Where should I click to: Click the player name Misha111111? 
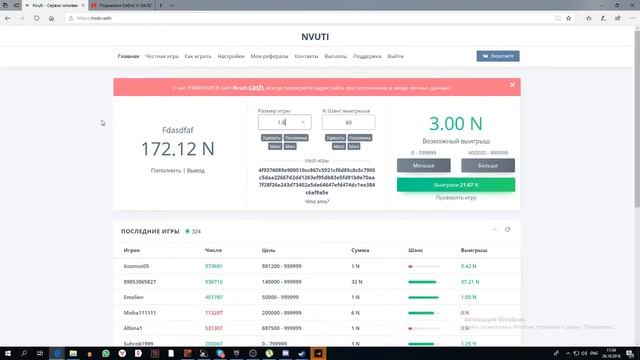(140, 313)
